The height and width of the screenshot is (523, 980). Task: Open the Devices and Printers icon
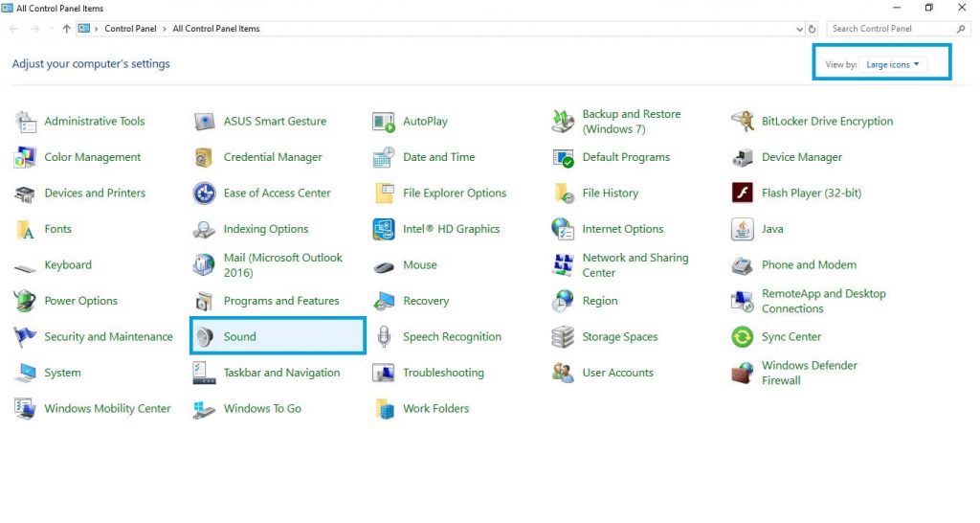point(26,193)
